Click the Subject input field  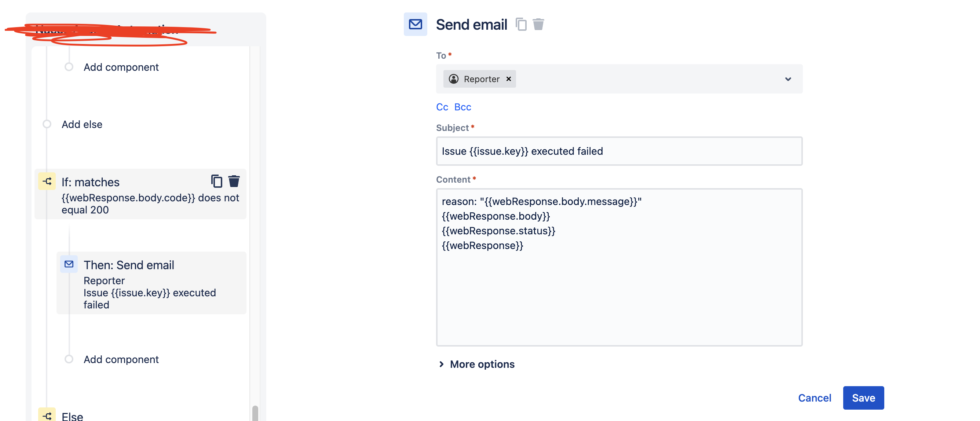[619, 151]
